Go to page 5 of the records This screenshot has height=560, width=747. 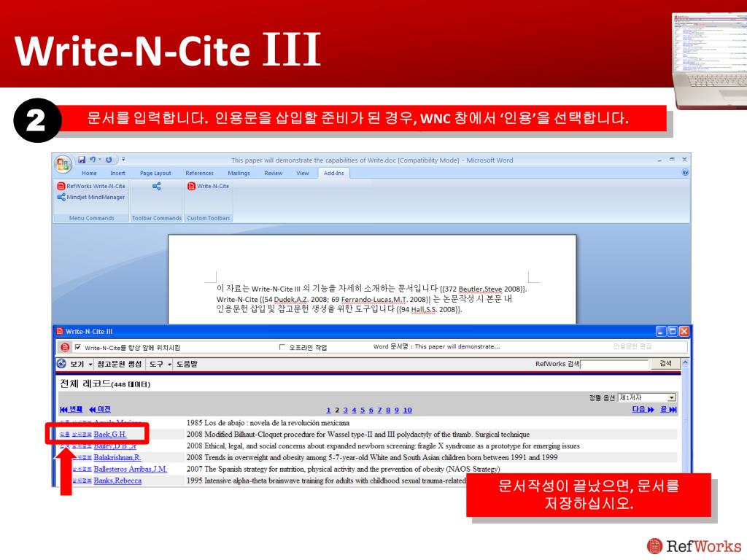tap(363, 411)
